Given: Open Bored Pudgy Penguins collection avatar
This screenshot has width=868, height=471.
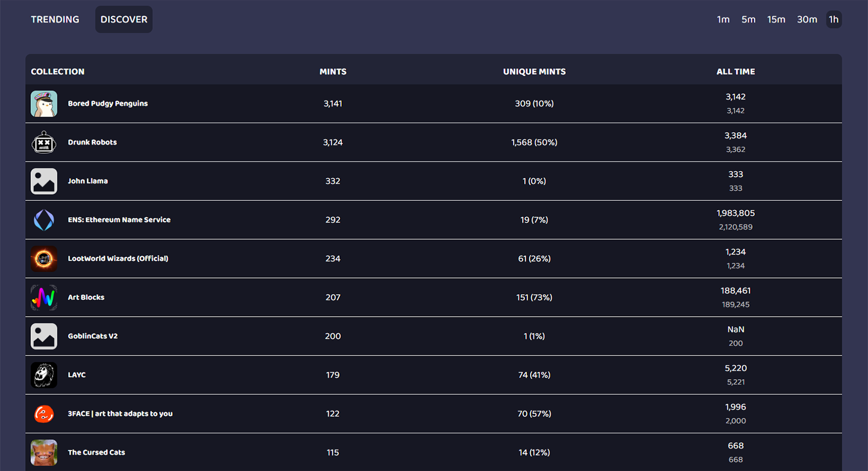Looking at the screenshot, I should (44, 104).
